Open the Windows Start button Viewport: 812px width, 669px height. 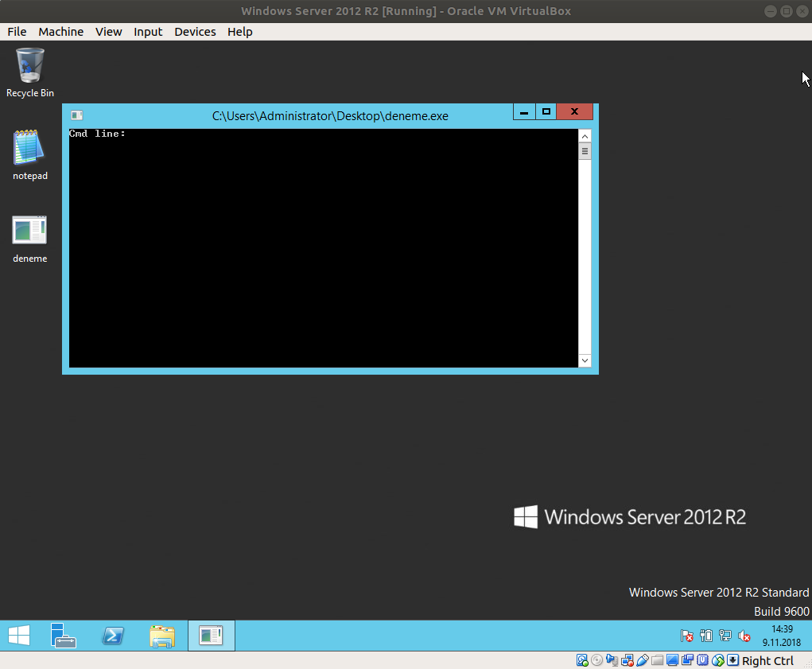(19, 636)
